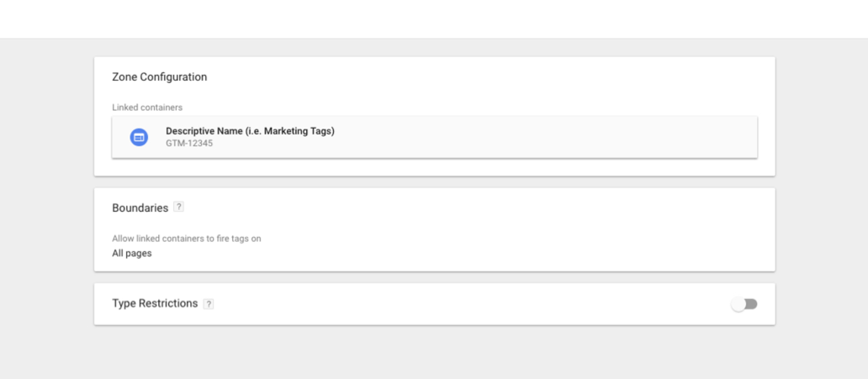Enable the Type Restrictions toggle switch
Screen dimensions: 868x379
pyautogui.click(x=744, y=304)
